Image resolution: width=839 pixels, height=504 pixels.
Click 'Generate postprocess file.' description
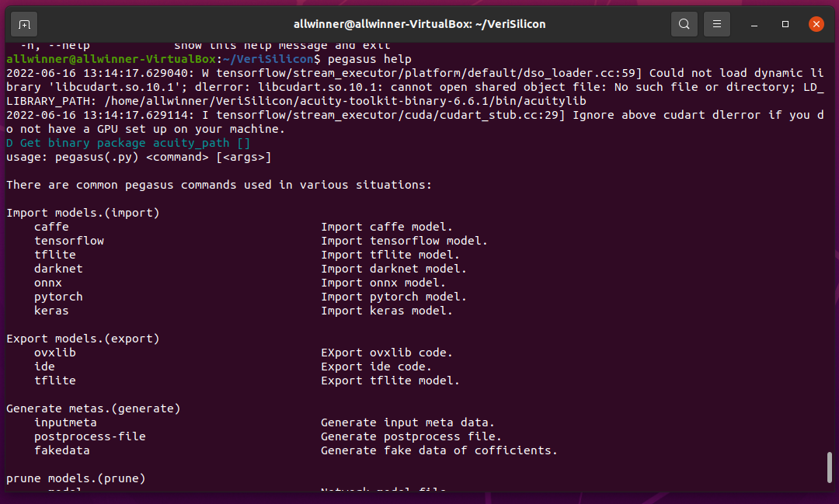pyautogui.click(x=412, y=436)
